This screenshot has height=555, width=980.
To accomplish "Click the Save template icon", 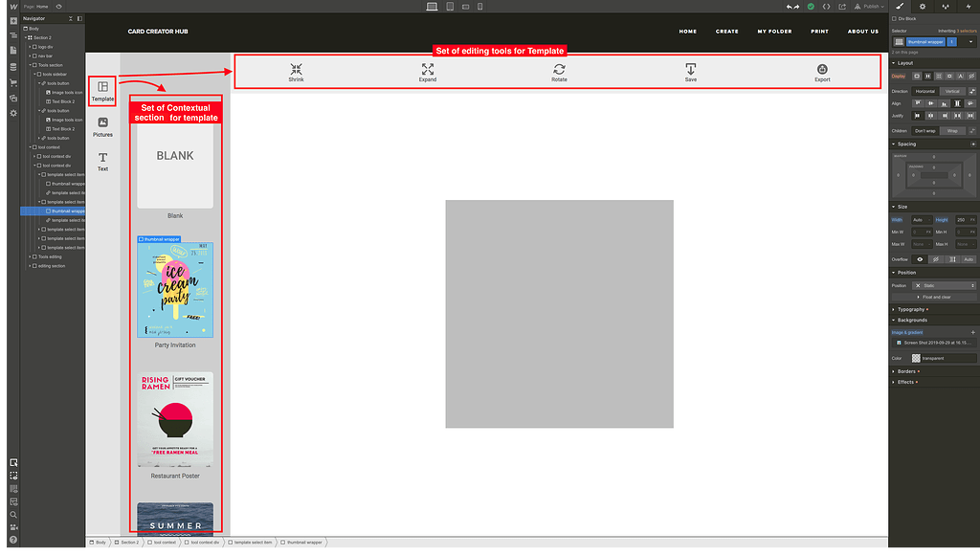I will pos(690,72).
